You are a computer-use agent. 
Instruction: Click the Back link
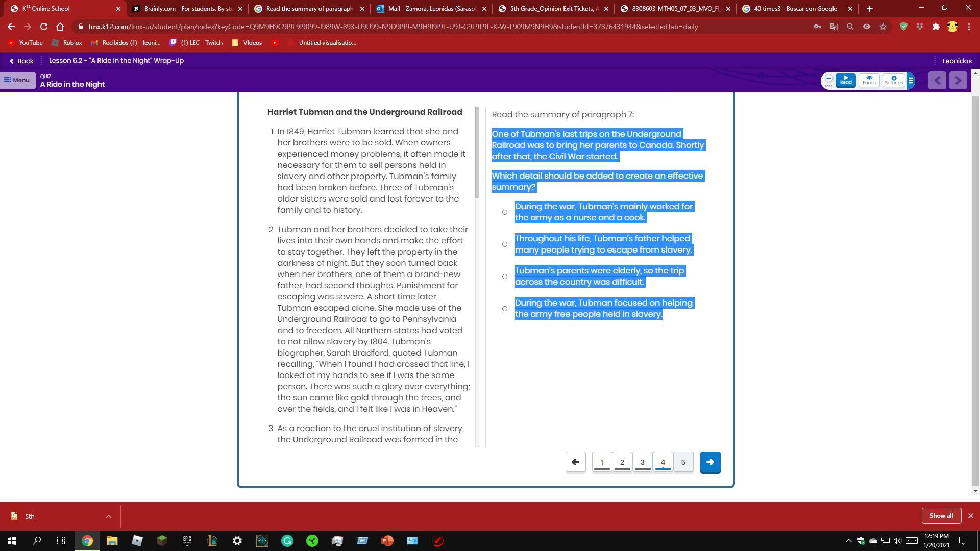point(25,61)
